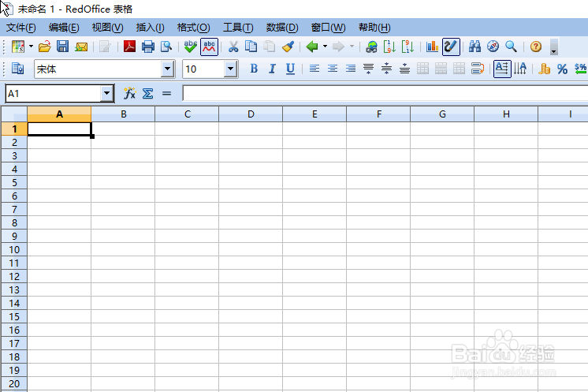Image resolution: width=588 pixels, height=392 pixels.
Task: Open the font size dropdown arrow
Action: [231, 69]
